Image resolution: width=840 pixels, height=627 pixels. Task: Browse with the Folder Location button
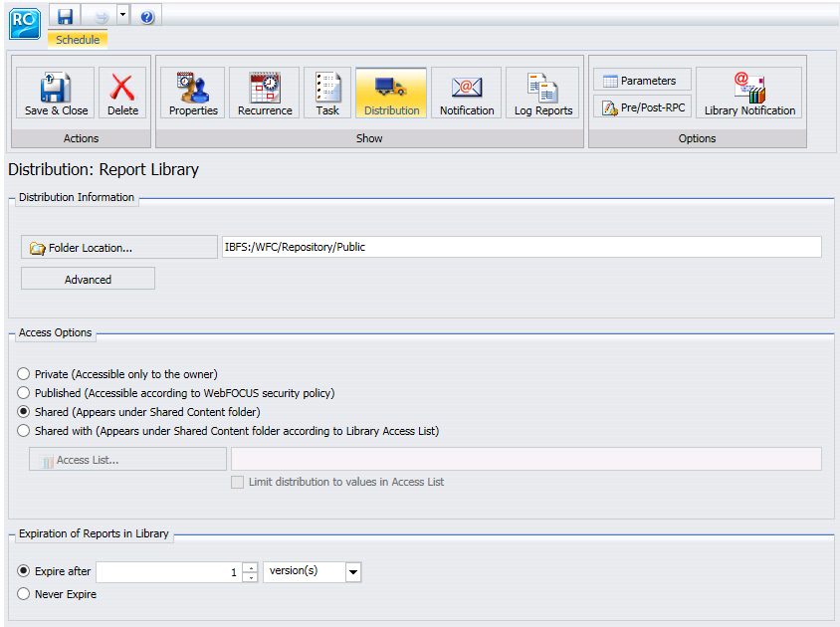118,248
